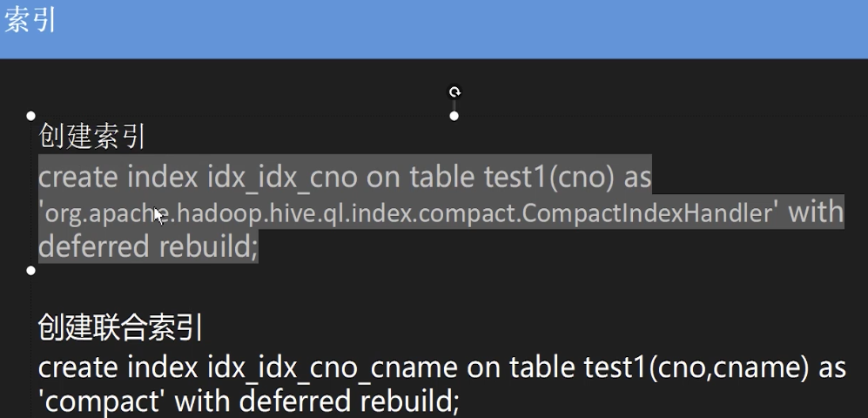Viewport: 868px width, 418px height.
Task: Click the quoted 'compact' keyword
Action: [x=104, y=401]
